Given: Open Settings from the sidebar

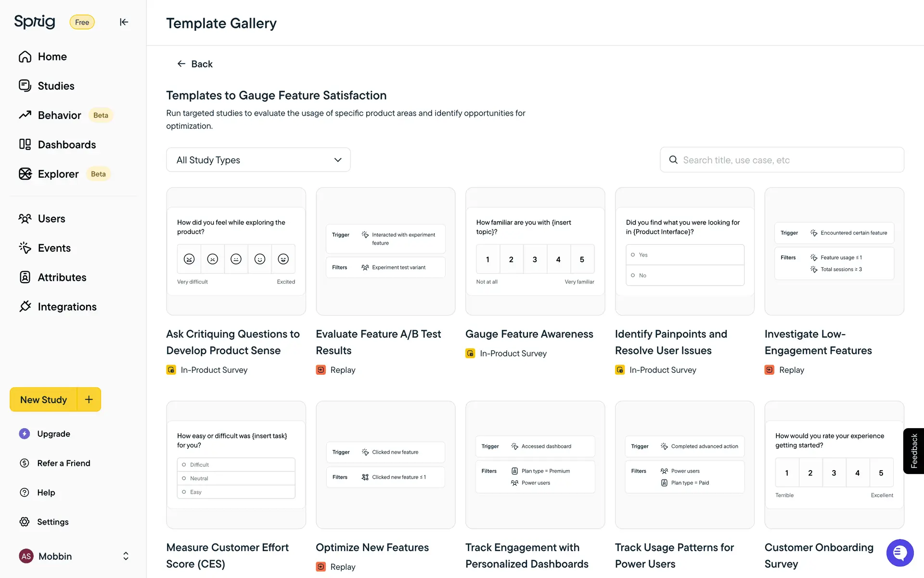Looking at the screenshot, I should [52, 522].
